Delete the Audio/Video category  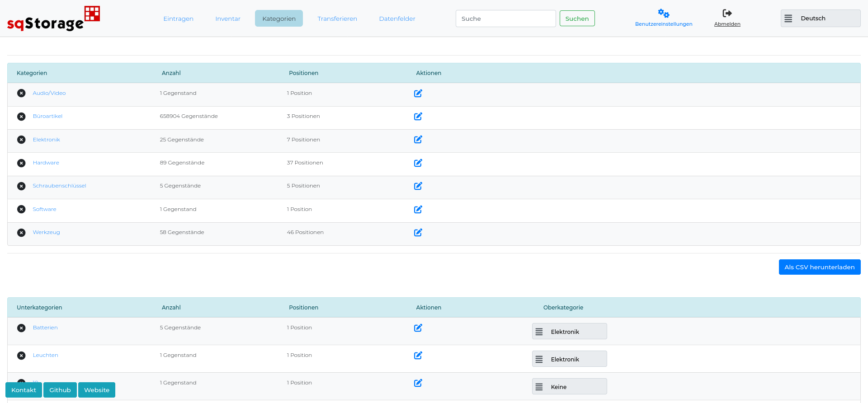point(21,93)
